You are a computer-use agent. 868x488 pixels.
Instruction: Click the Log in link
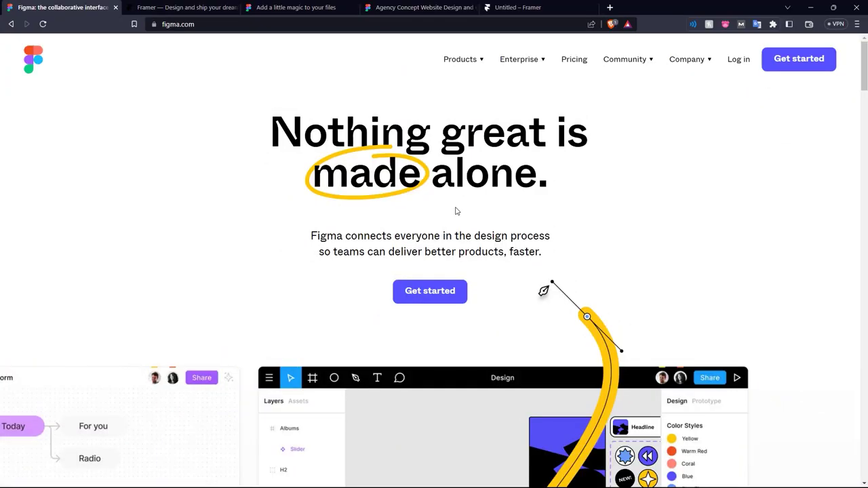click(x=738, y=59)
